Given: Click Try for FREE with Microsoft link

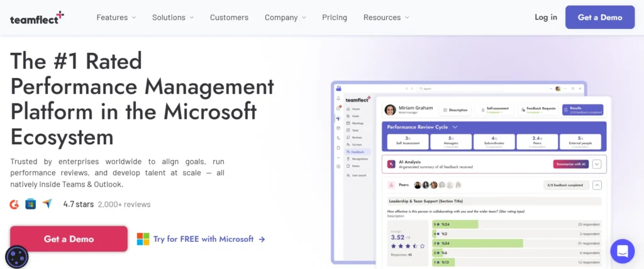Looking at the screenshot, I should click(203, 239).
